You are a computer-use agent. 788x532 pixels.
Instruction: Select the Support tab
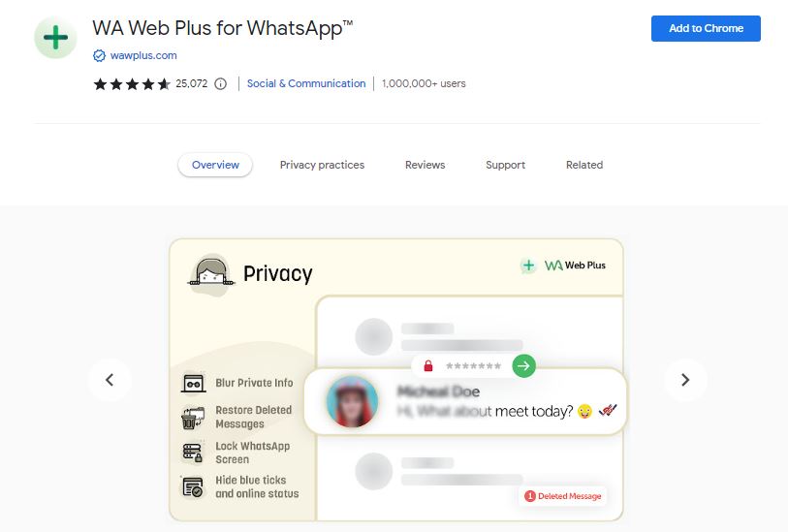[x=505, y=165]
